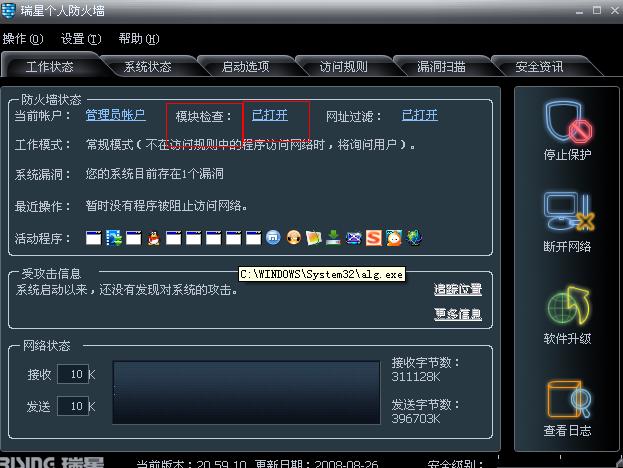Open the 操作(O) menu

[x=23, y=39]
